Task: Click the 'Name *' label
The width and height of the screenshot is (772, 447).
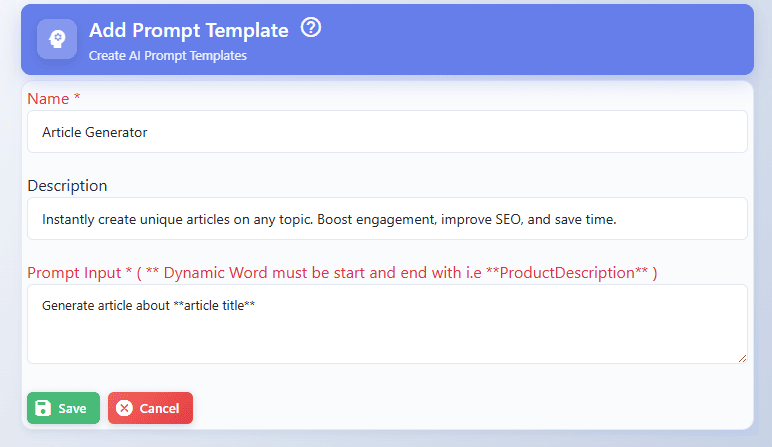Action: (54, 98)
